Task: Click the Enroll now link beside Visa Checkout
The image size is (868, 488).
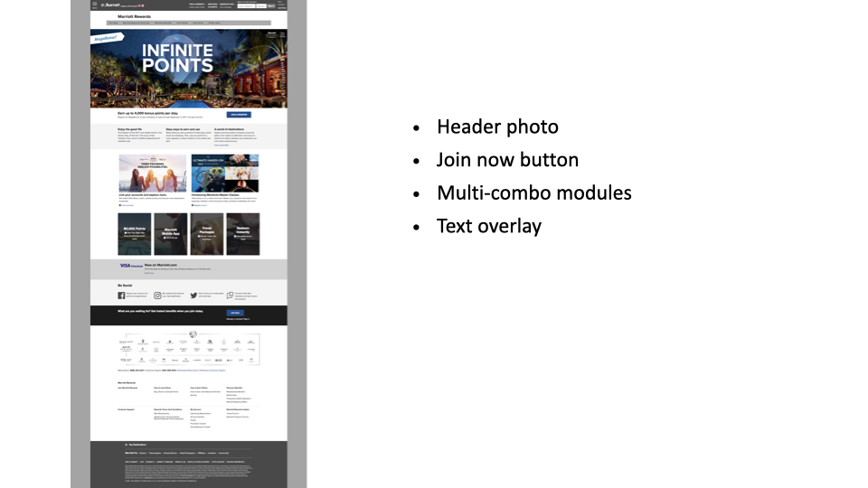Action: point(149,273)
